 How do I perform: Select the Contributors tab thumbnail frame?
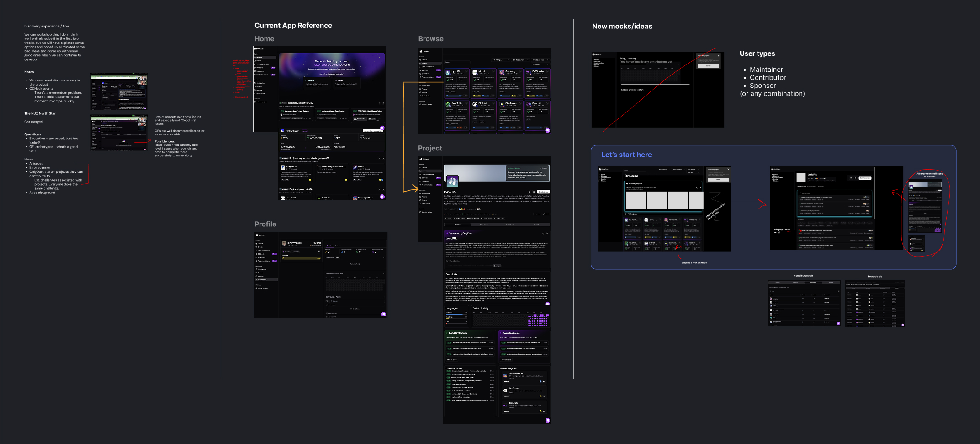tap(804, 303)
